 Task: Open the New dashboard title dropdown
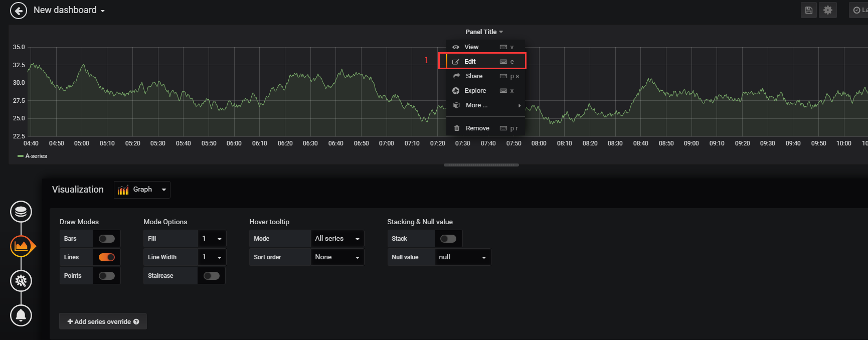pyautogui.click(x=69, y=10)
